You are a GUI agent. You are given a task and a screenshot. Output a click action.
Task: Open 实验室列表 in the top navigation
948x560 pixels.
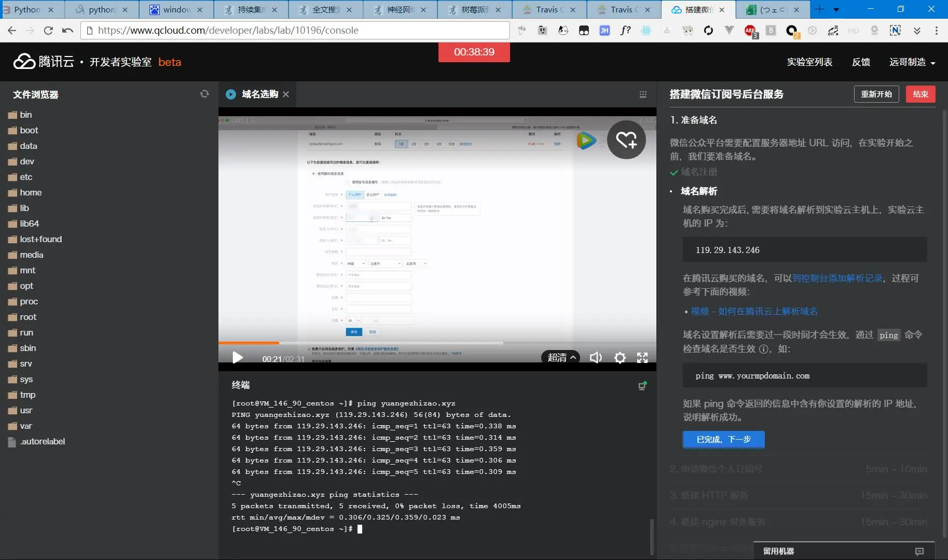pyautogui.click(x=809, y=62)
